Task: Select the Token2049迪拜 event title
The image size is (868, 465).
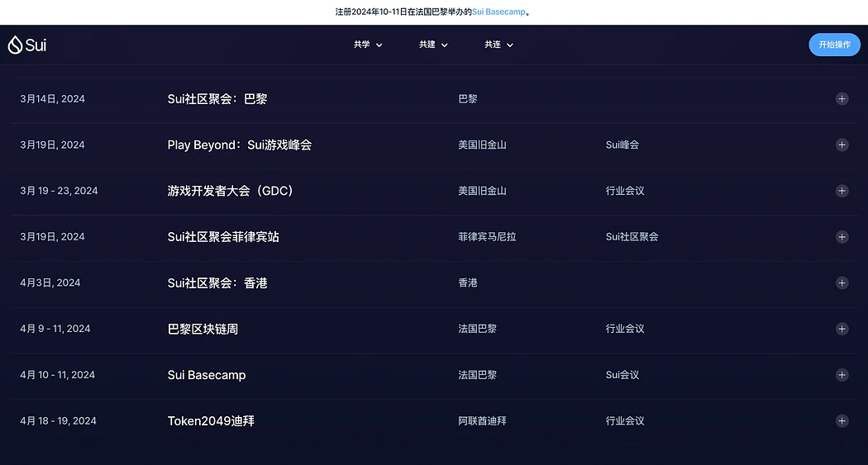Action: pyautogui.click(x=211, y=420)
